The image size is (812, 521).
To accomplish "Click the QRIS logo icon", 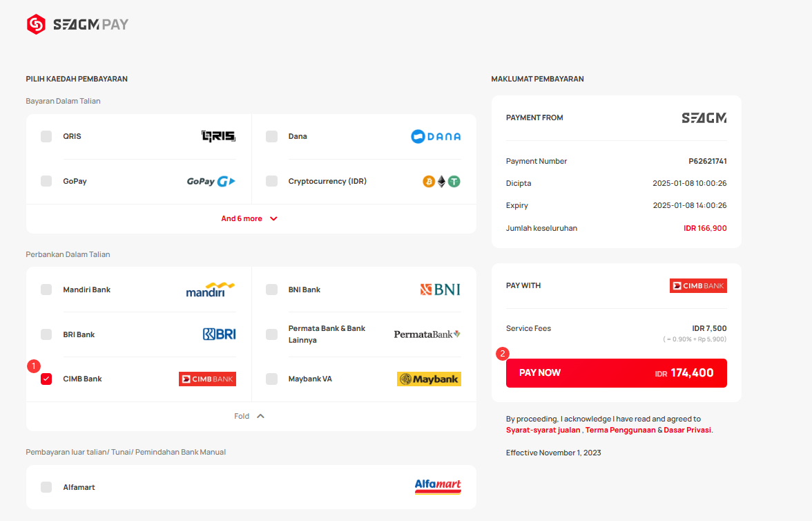I will pyautogui.click(x=218, y=136).
